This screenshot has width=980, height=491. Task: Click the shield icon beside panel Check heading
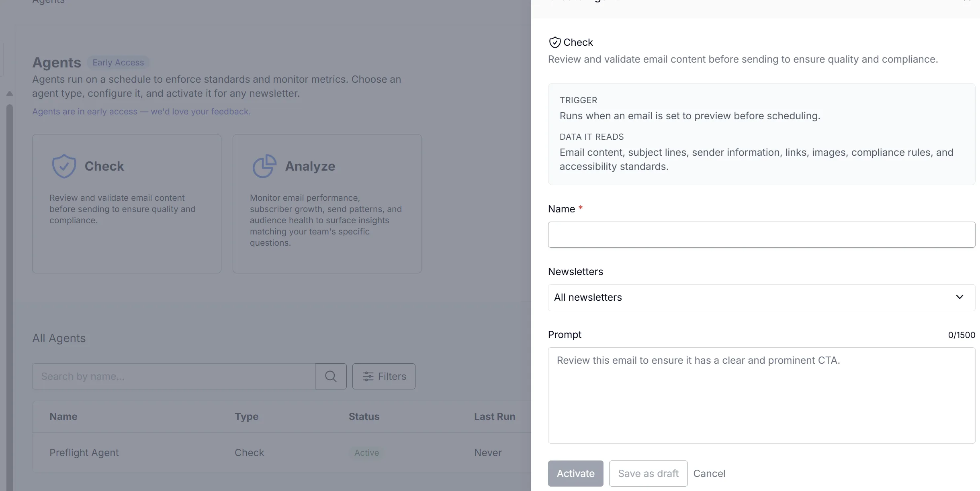(x=555, y=42)
